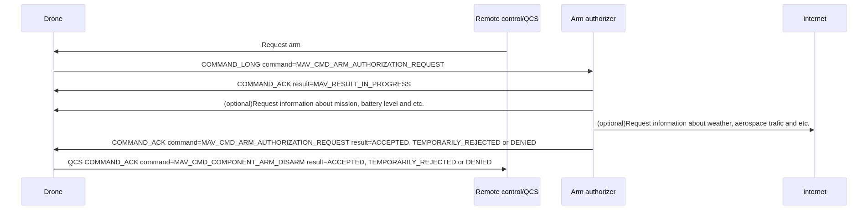The height and width of the screenshot is (210, 868).
Task: Select the top Remote control/QCS box
Action: tap(507, 18)
